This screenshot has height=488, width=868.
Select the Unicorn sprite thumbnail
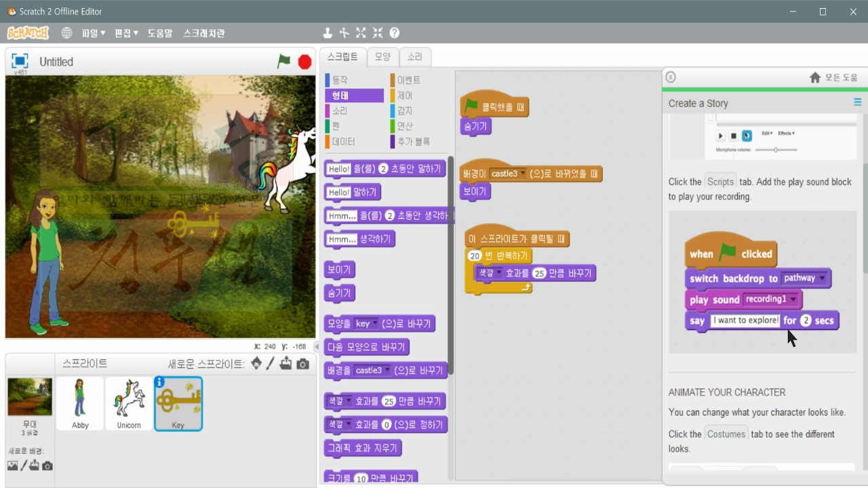pos(129,401)
